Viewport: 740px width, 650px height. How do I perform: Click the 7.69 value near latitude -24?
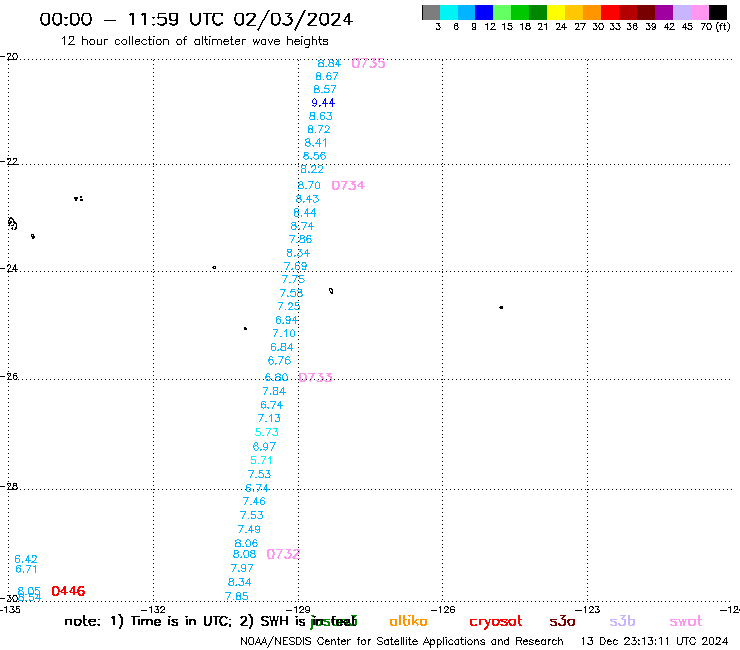point(295,266)
